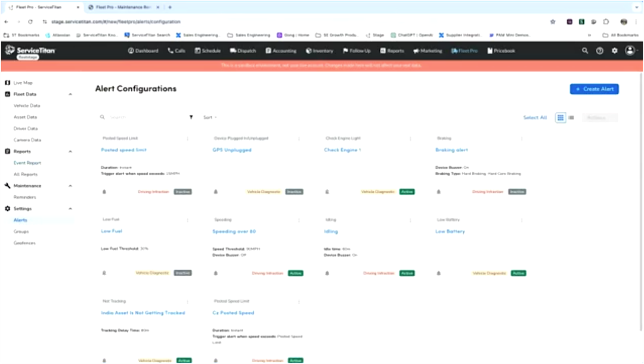Open the Dashboard menu in the top navigation
This screenshot has height=364, width=644.
143,51
